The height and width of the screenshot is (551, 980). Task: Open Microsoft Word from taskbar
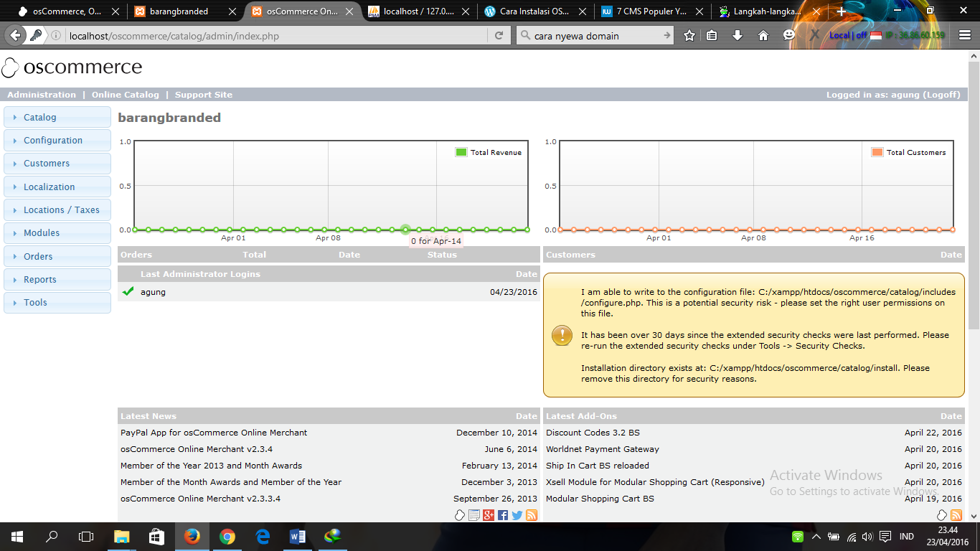[x=297, y=536]
